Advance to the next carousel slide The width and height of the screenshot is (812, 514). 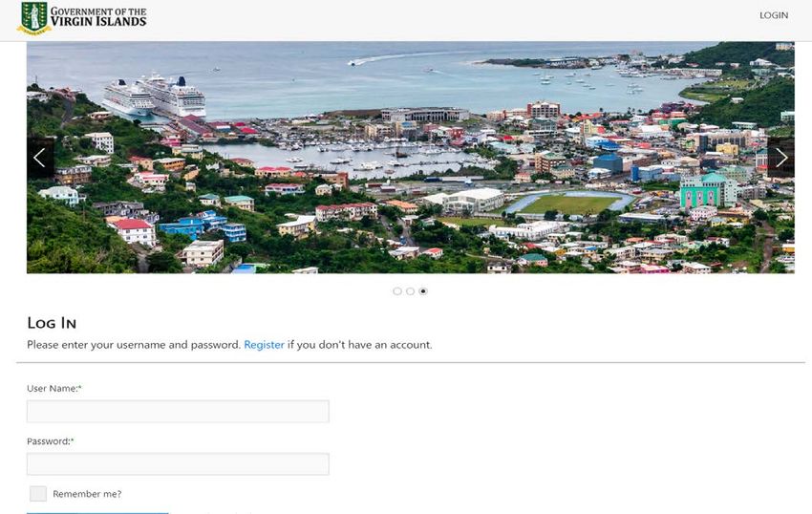point(780,158)
